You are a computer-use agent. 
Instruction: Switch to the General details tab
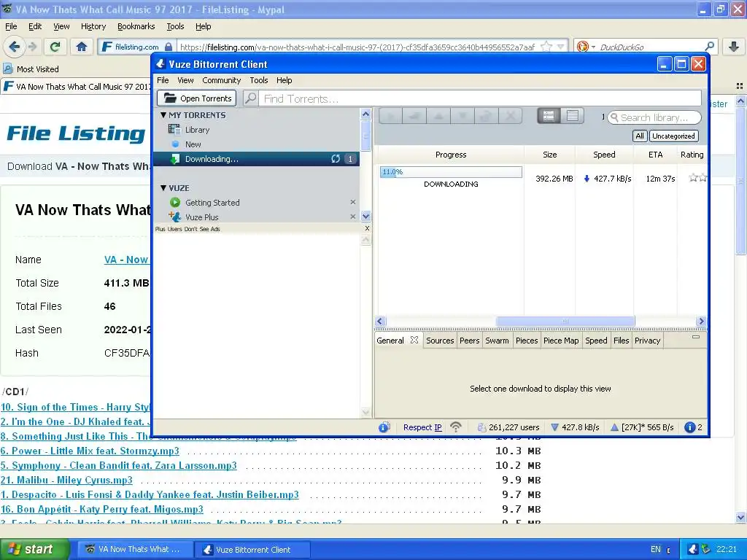coord(390,341)
